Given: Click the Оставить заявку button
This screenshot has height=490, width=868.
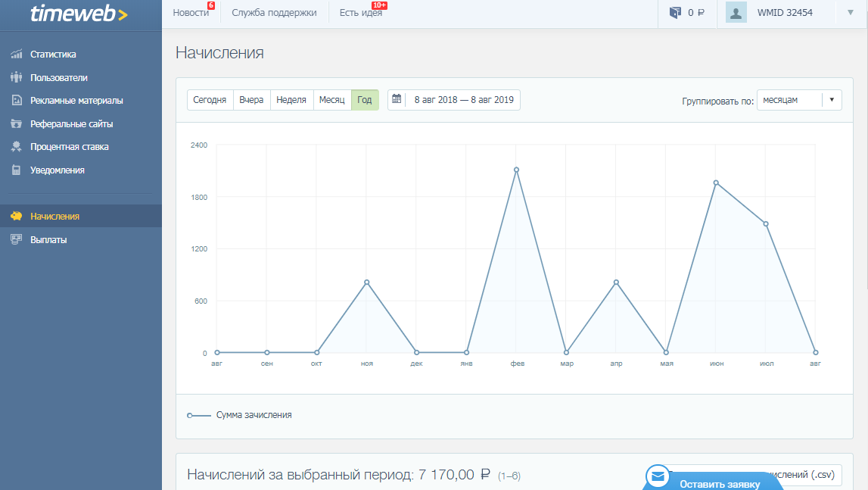Looking at the screenshot, I should (713, 482).
